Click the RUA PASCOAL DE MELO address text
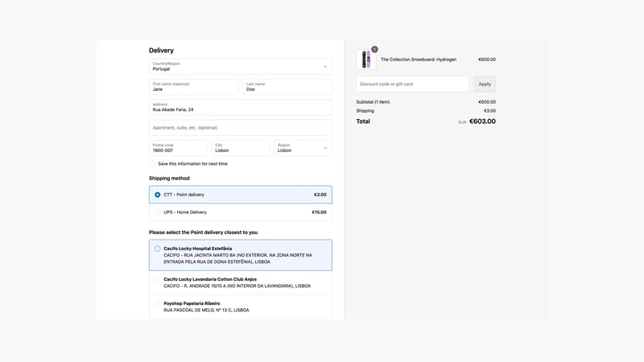 click(206, 311)
